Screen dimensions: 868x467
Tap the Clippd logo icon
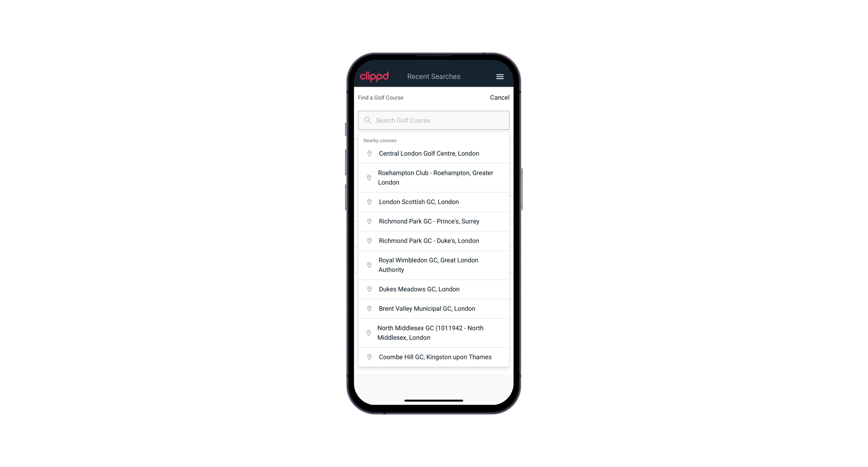(x=374, y=76)
